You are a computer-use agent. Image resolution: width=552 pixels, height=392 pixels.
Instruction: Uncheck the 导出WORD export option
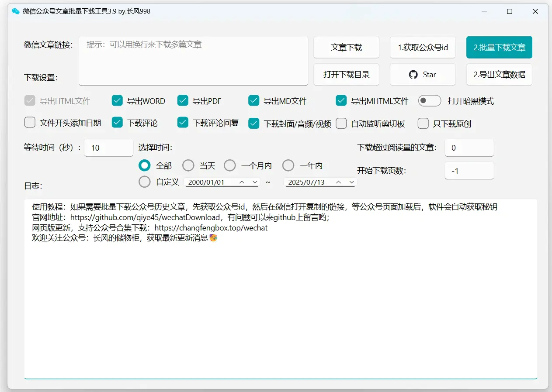(117, 100)
